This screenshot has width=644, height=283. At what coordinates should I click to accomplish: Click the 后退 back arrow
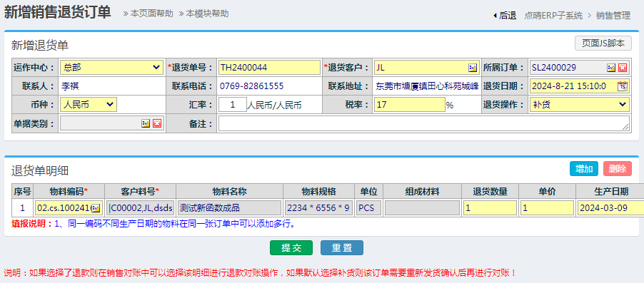[505, 16]
